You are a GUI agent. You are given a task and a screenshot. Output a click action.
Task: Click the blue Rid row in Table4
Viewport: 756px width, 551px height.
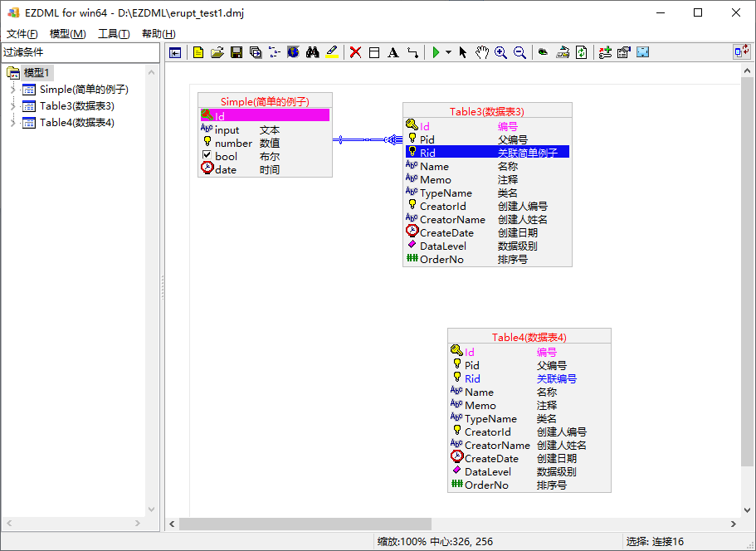tap(529, 379)
